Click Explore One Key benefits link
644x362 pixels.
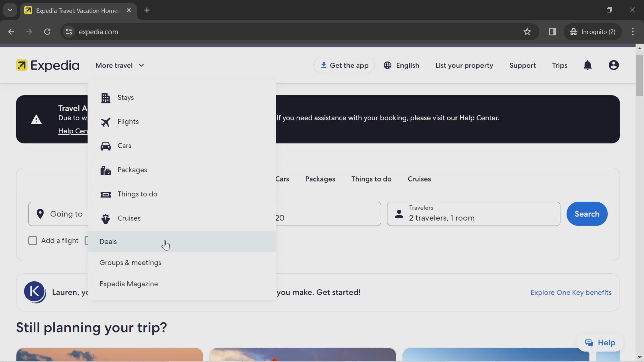[x=571, y=292]
